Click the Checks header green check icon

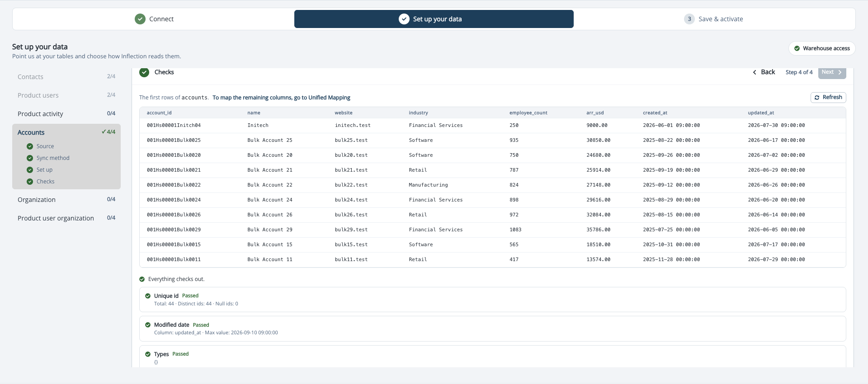pyautogui.click(x=144, y=72)
